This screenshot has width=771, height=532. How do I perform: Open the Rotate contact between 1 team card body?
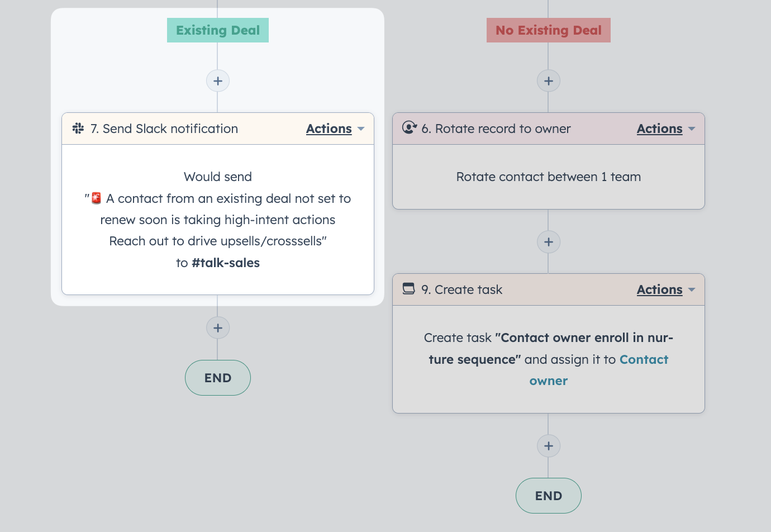[549, 177]
